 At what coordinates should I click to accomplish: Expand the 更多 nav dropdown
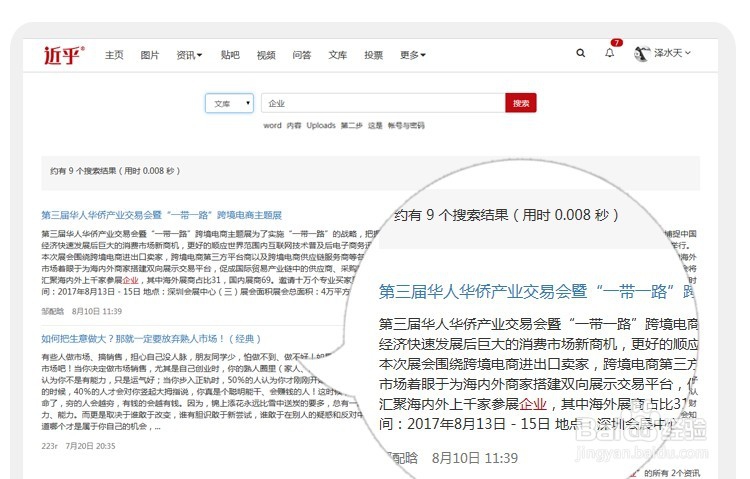[x=413, y=55]
